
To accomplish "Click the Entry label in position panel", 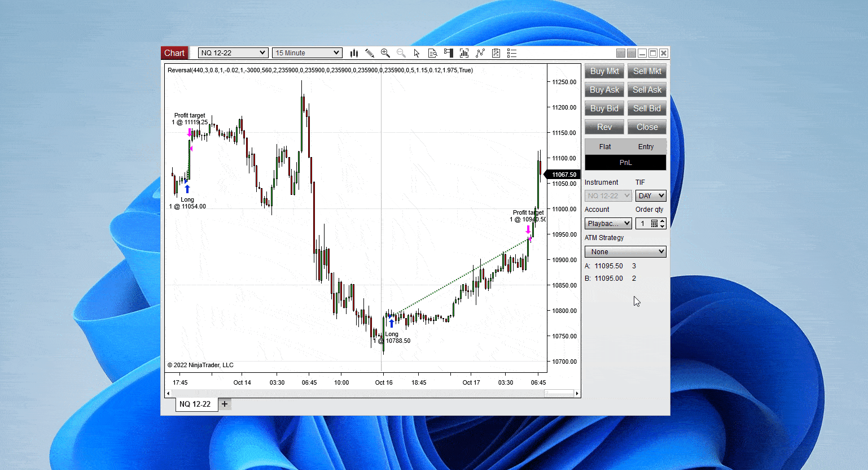I will click(x=646, y=147).
